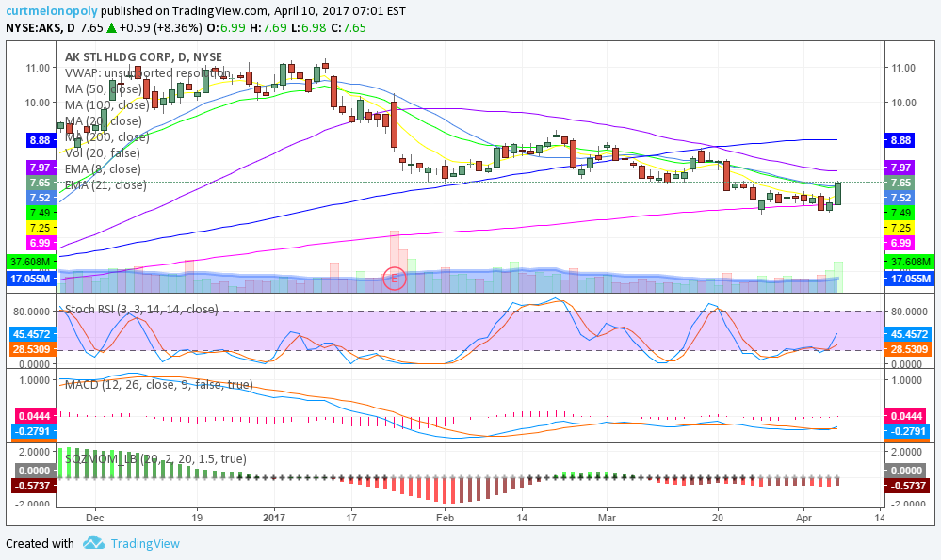941x560 pixels.
Task: Click the TradingView cloud logo icon
Action: (93, 543)
